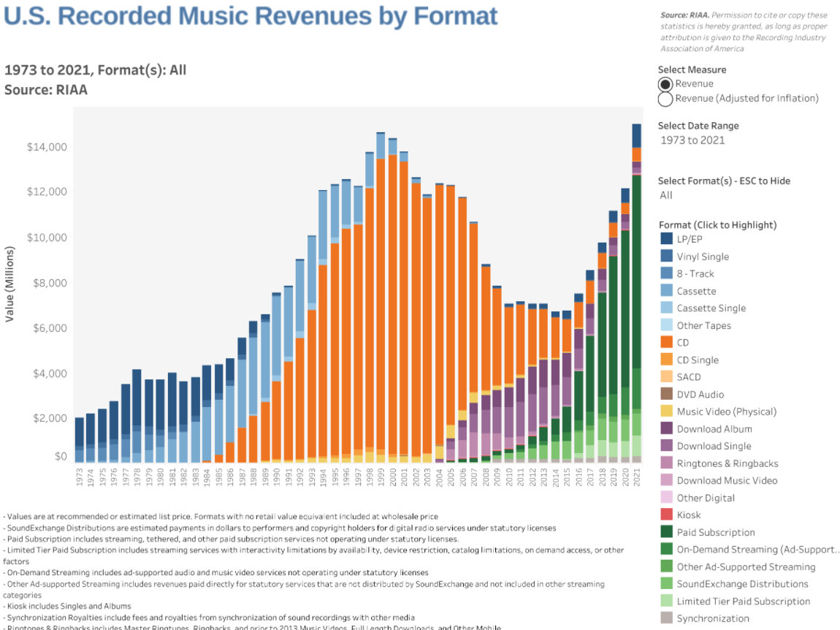Select Revenue (Adjusted for Inflation) option

coord(665,99)
